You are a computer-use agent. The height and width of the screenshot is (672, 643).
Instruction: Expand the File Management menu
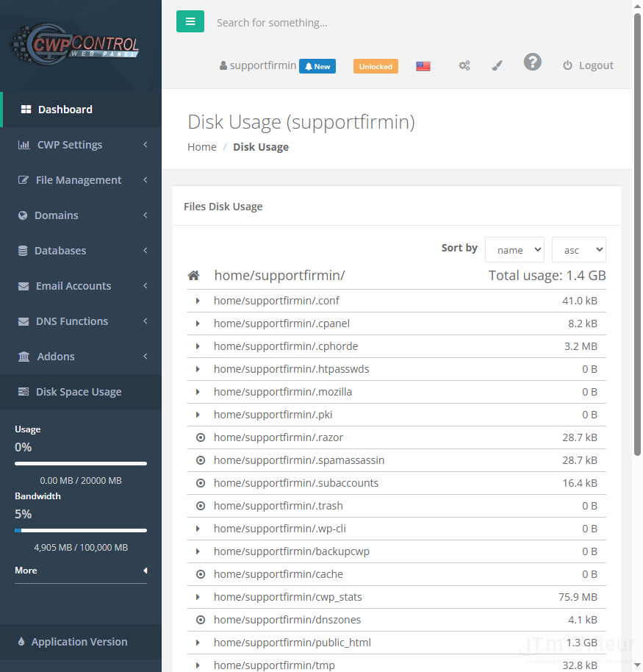(81, 180)
